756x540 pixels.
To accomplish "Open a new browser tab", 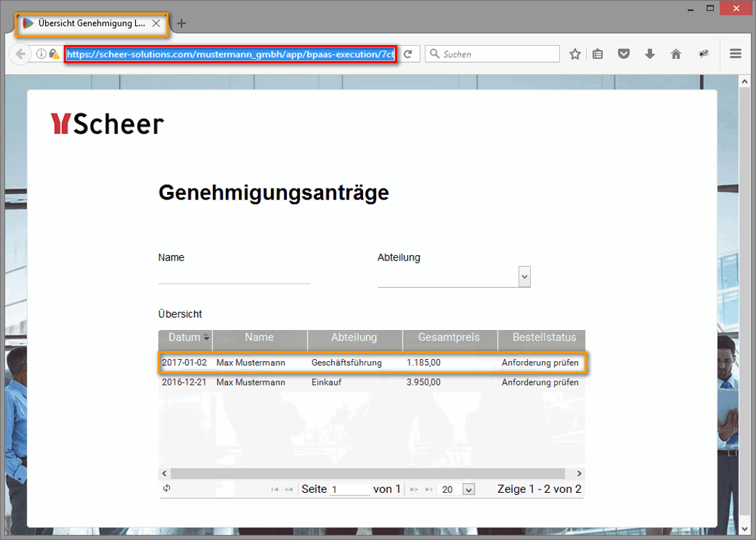I will click(181, 23).
